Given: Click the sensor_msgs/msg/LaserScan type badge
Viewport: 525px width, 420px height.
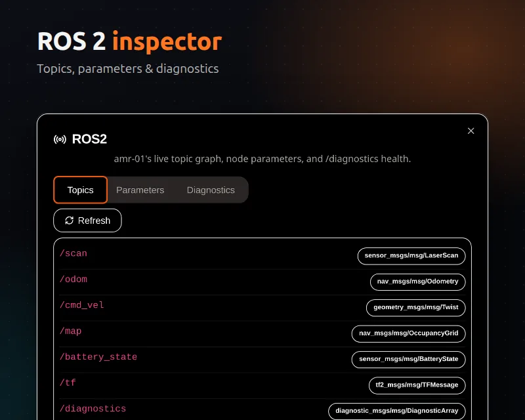Looking at the screenshot, I should [x=411, y=256].
